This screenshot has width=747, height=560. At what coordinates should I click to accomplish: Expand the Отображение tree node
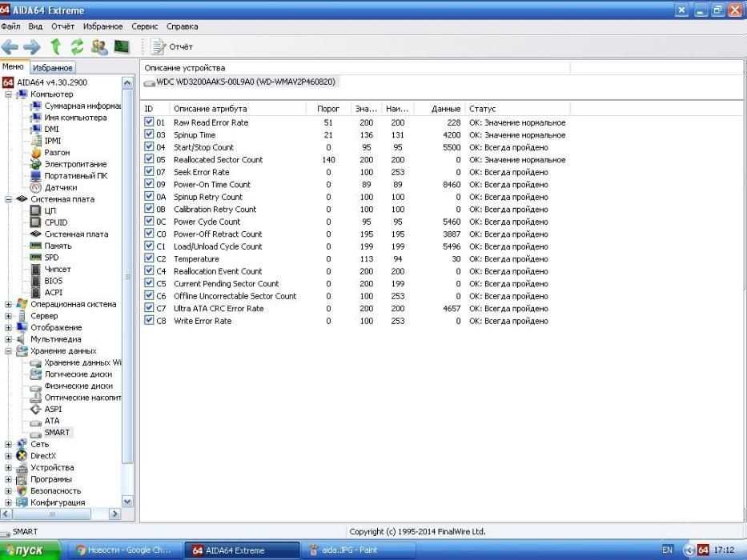[8, 328]
